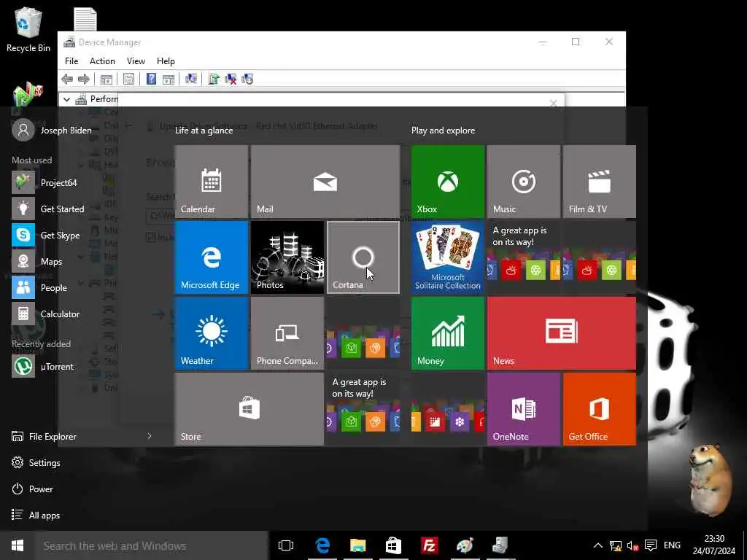Click the Windows Start button

pos(18,545)
